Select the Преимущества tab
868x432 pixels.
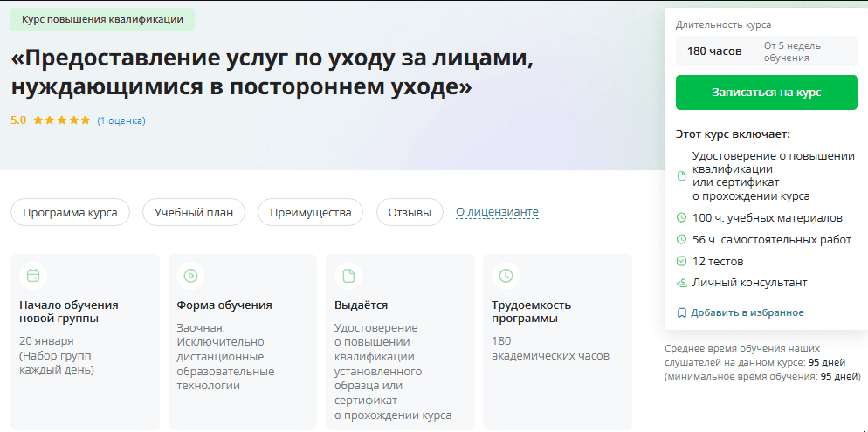[x=310, y=212]
